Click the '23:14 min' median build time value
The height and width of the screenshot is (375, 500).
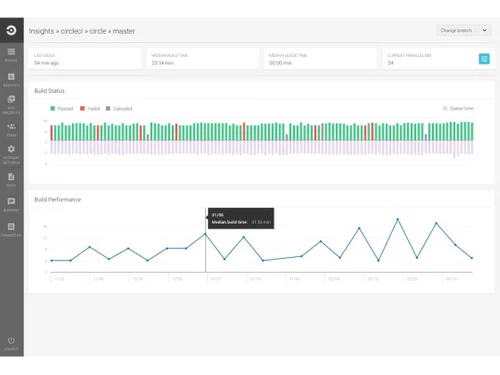point(163,63)
